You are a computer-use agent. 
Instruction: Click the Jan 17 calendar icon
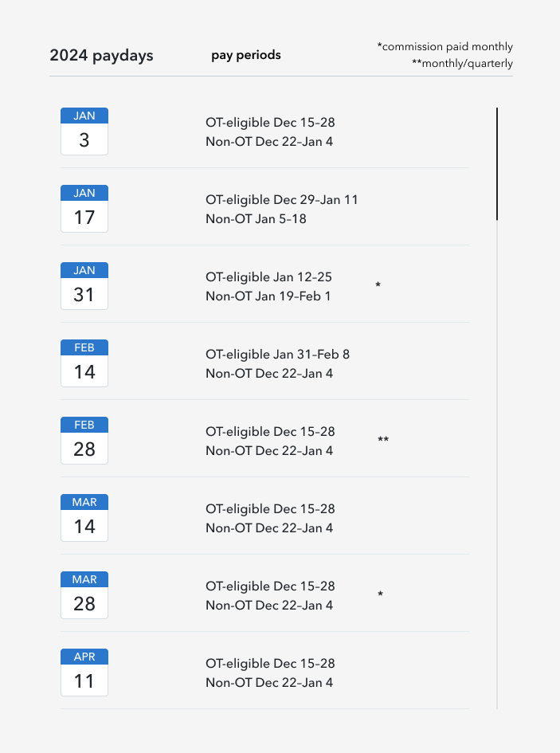coord(84,209)
